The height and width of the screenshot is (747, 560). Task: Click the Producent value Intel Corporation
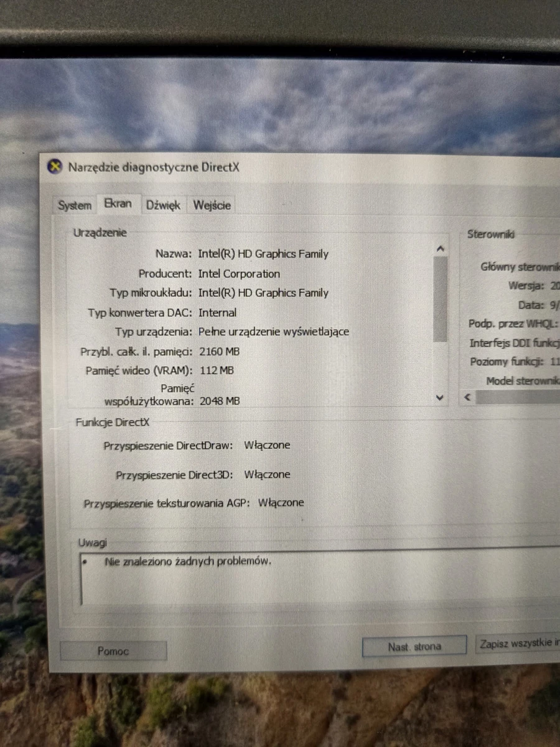(x=239, y=274)
